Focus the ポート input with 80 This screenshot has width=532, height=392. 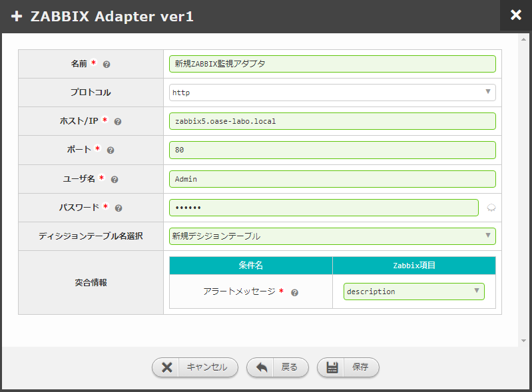(332, 150)
